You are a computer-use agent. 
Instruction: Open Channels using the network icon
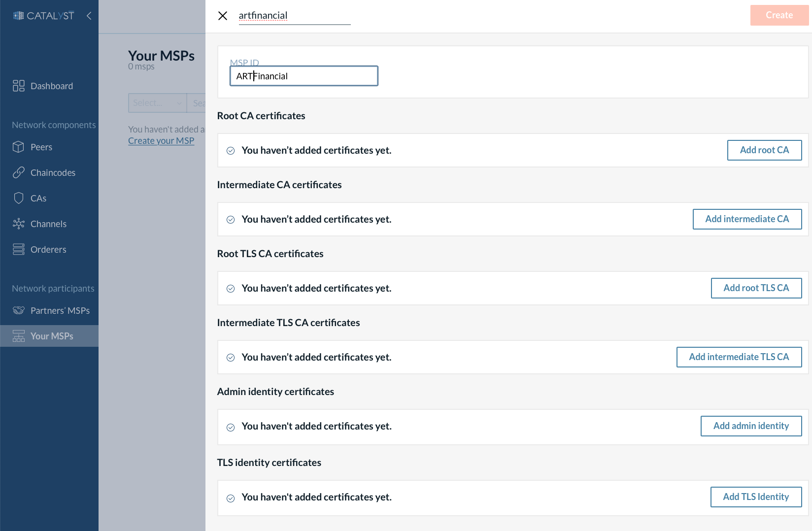[18, 224]
